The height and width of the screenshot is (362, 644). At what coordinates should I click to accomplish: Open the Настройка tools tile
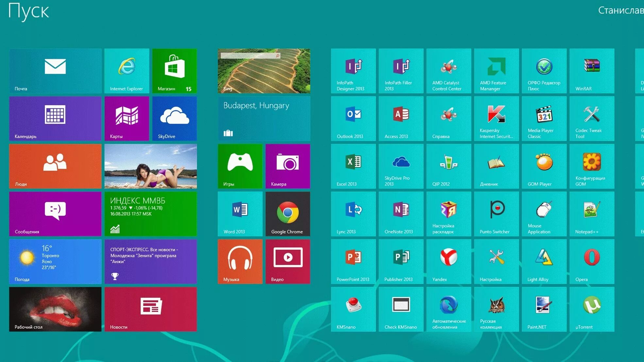(497, 262)
